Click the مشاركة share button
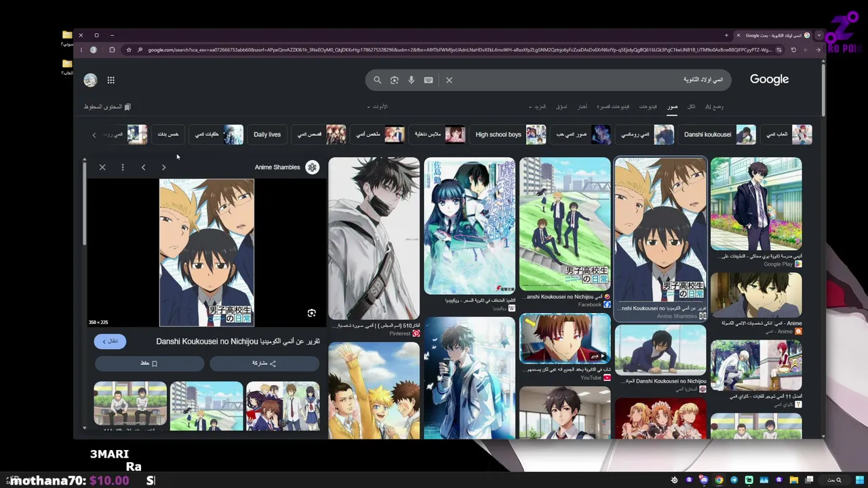 (x=264, y=363)
